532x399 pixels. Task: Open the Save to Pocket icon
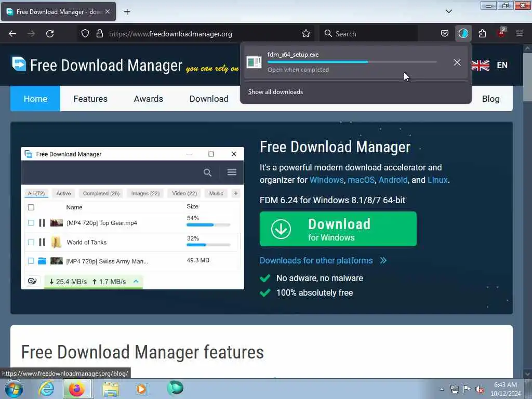point(445,34)
